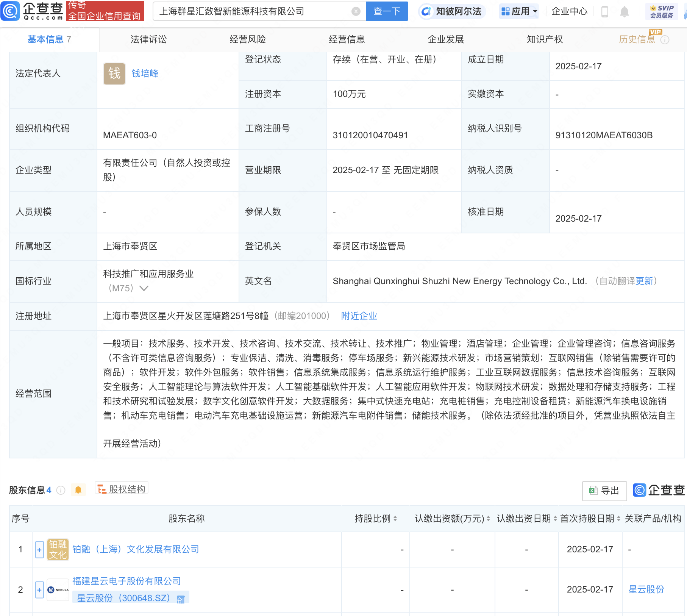The image size is (687, 616).
Task: Click 上海市奉贤区 region value
Action: pos(130,246)
